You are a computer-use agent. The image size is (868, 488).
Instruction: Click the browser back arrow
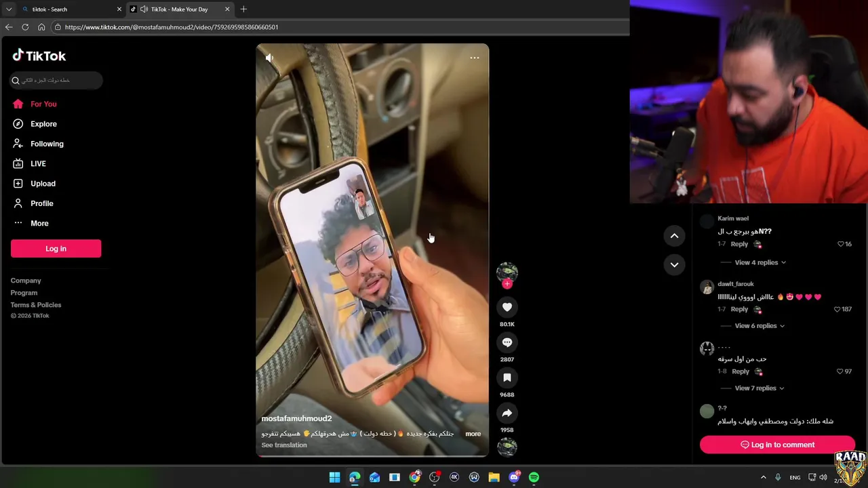[x=9, y=27]
